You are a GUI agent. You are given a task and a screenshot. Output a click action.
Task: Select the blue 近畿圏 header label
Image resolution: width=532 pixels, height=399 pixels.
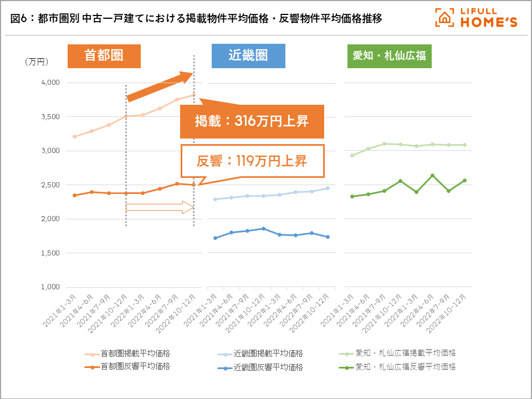click(x=248, y=55)
